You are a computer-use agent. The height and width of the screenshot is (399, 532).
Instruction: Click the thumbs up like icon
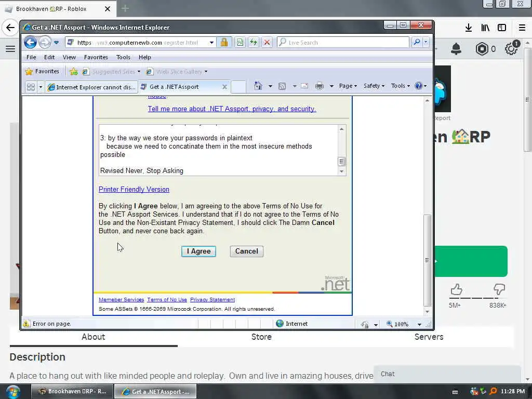pos(456,289)
